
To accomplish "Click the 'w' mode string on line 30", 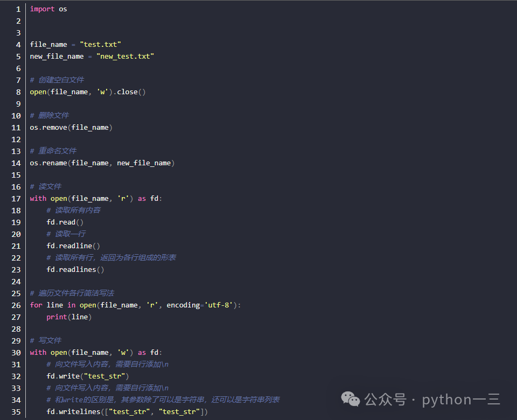I will tap(123, 353).
